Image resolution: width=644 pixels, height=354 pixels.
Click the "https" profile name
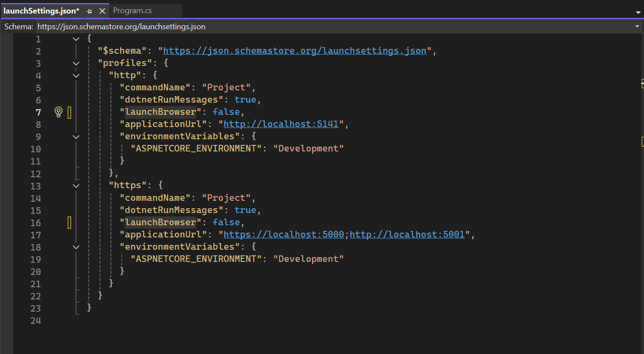[128, 186]
